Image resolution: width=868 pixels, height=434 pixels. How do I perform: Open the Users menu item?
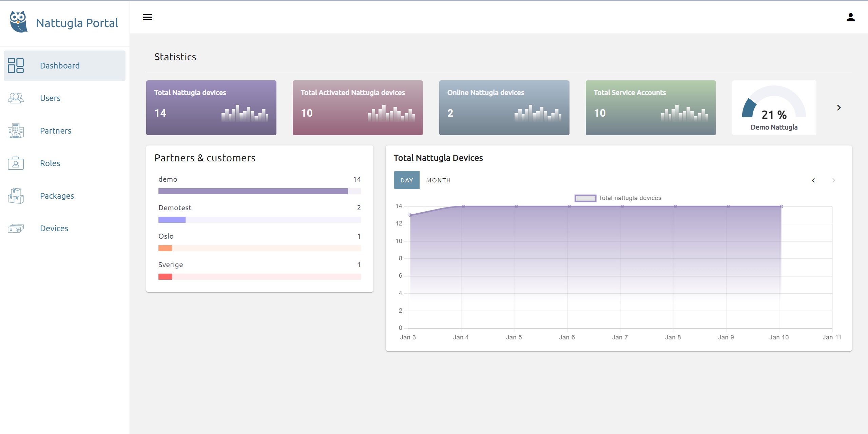(x=50, y=98)
